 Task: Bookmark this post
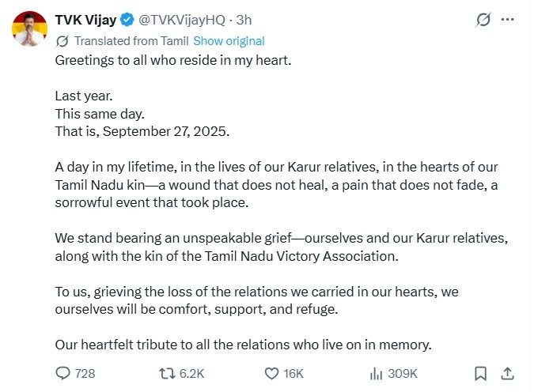coord(480,374)
